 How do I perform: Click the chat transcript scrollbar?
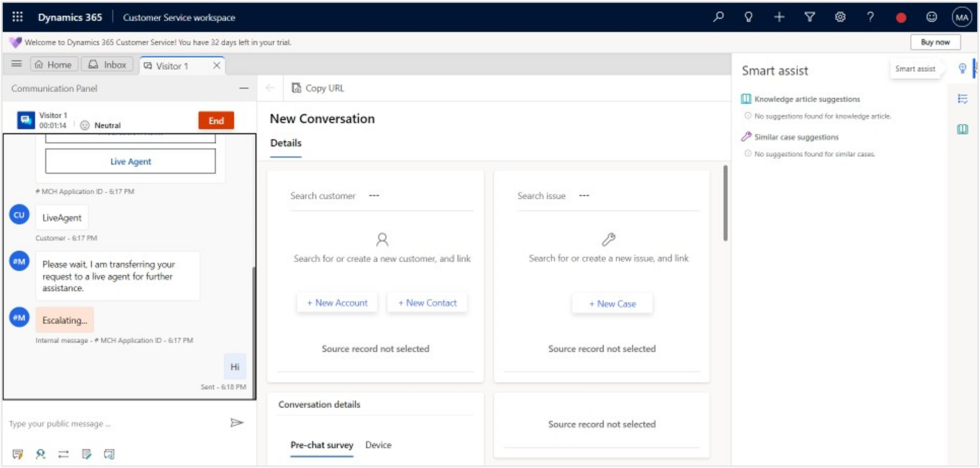point(254,333)
